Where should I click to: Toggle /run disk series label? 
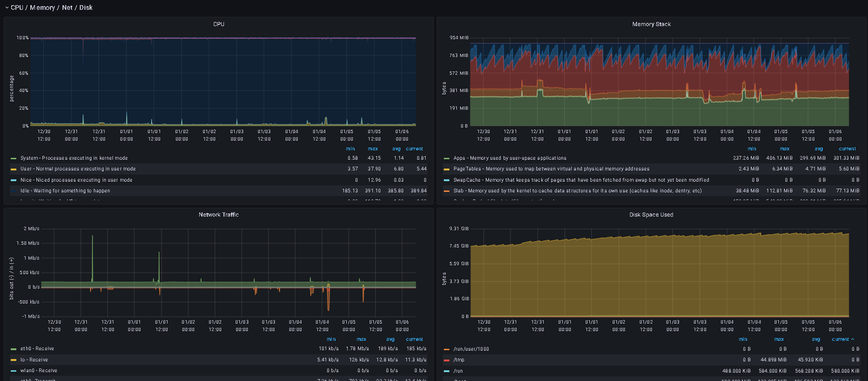pyautogui.click(x=458, y=371)
